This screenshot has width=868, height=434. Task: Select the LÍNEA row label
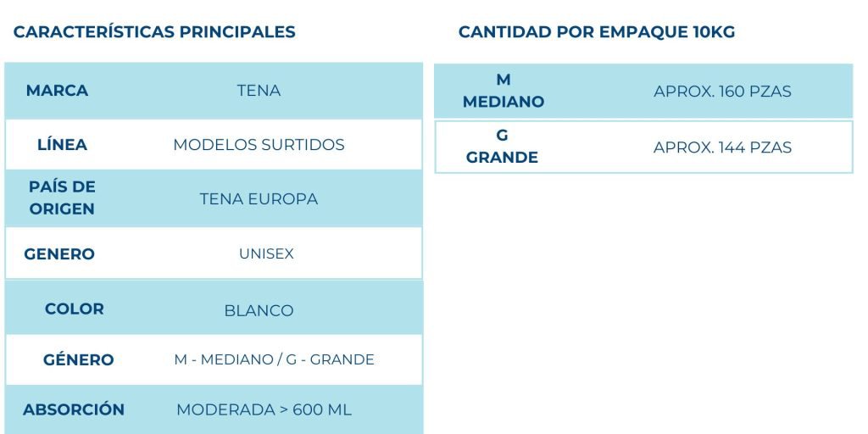click(62, 145)
